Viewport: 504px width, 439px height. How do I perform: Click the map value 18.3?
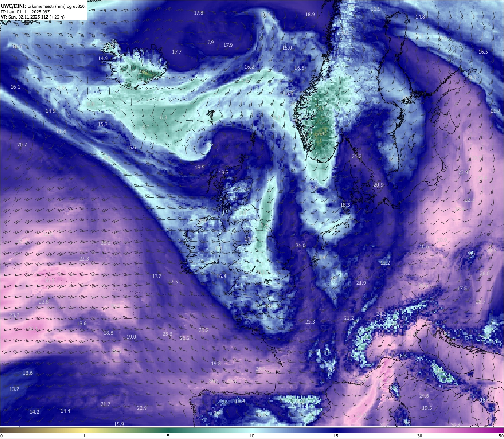pos(345,205)
